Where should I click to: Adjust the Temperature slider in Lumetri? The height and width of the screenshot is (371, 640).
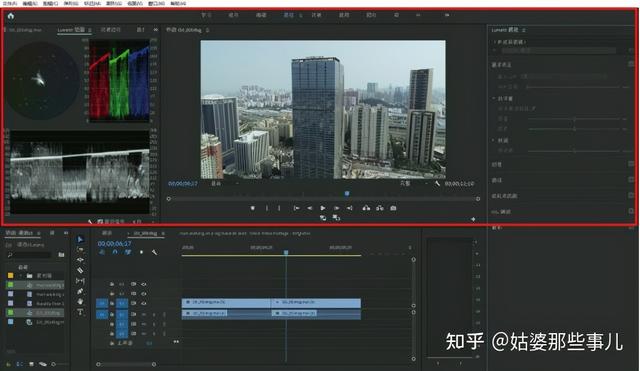575,119
